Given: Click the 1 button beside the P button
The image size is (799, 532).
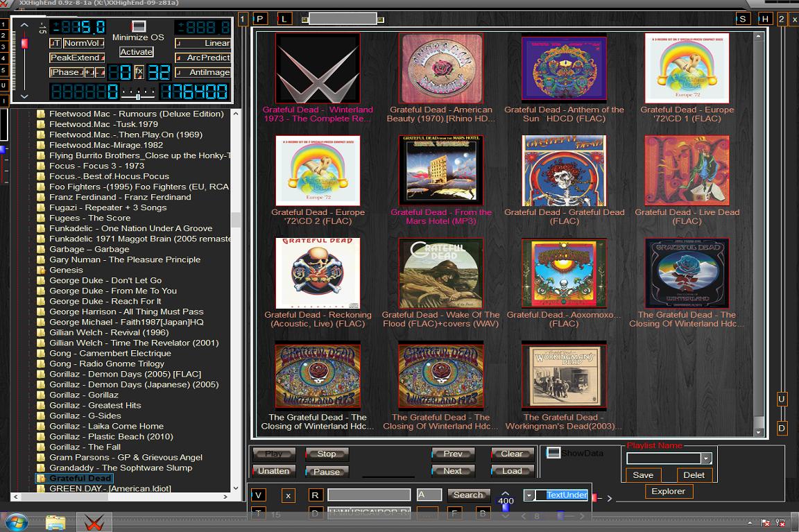Looking at the screenshot, I should click(x=243, y=19).
